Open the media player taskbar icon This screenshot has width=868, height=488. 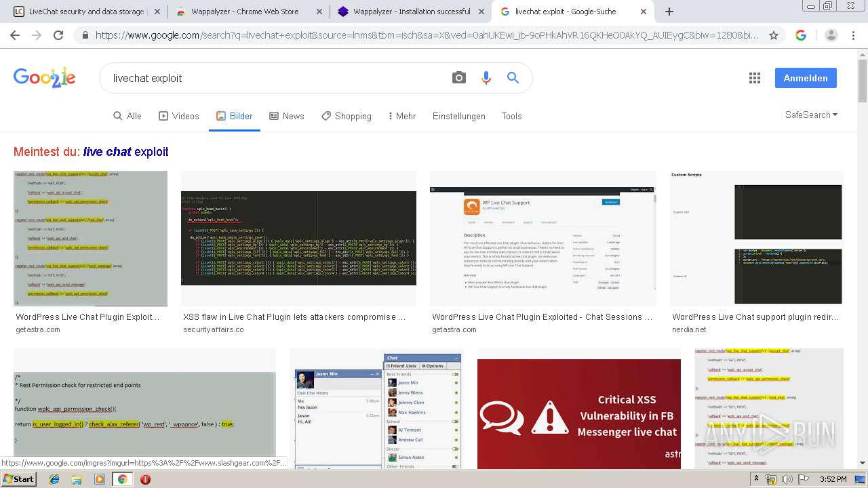(x=100, y=479)
